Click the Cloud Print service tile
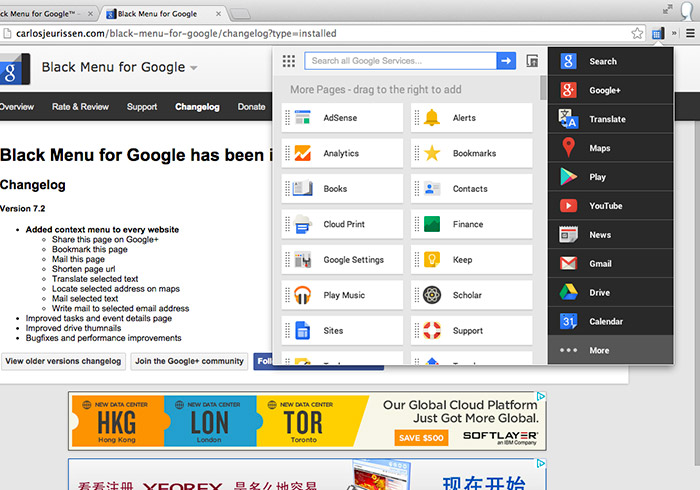Image resolution: width=700 pixels, height=490 pixels. coord(342,224)
